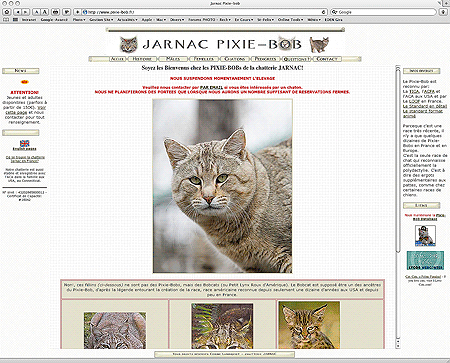Click the Intranet bookmark
Screen dimensions: 450x363
[29, 20]
